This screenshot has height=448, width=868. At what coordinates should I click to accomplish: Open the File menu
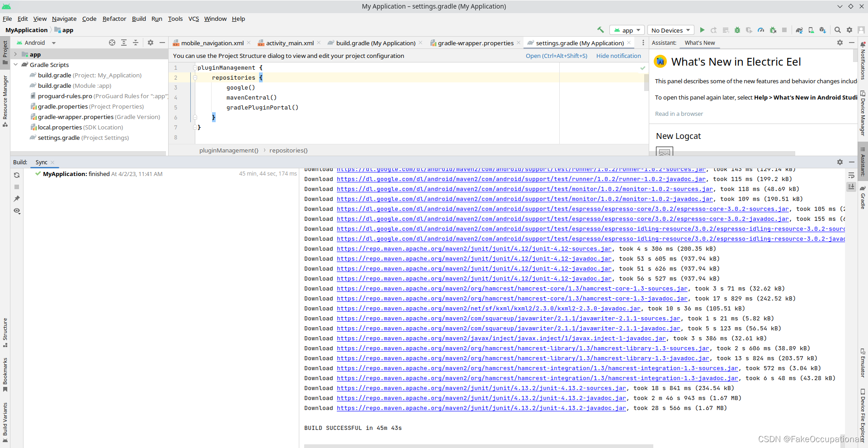coord(7,19)
